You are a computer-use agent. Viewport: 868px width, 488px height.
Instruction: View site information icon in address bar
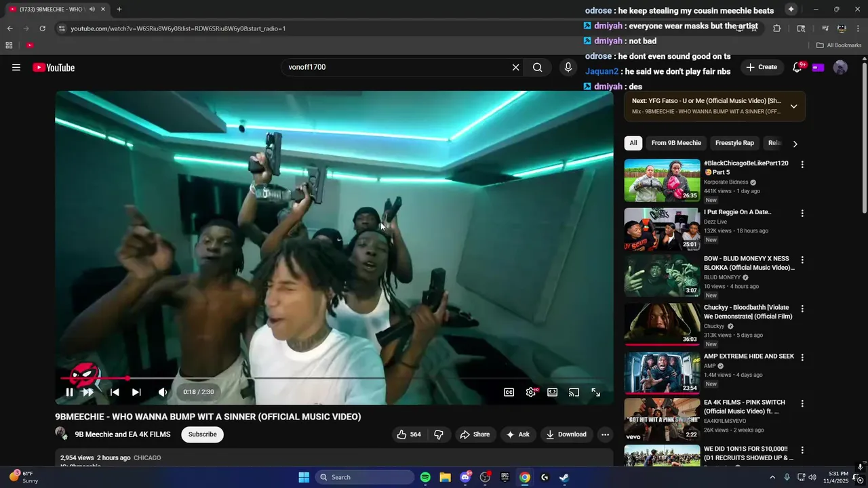pyautogui.click(x=62, y=28)
